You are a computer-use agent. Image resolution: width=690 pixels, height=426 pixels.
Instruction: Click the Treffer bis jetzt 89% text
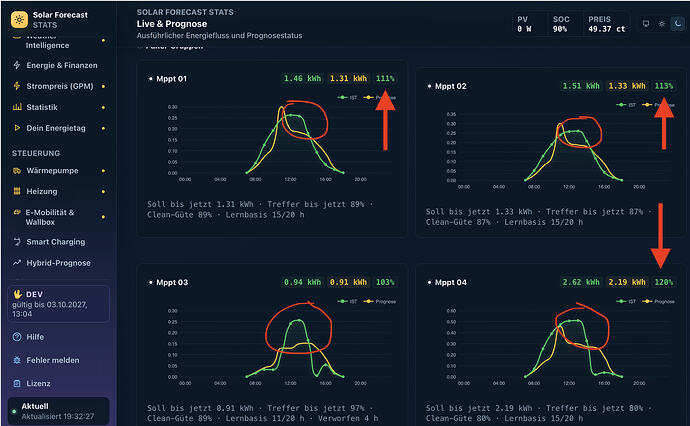pos(316,204)
